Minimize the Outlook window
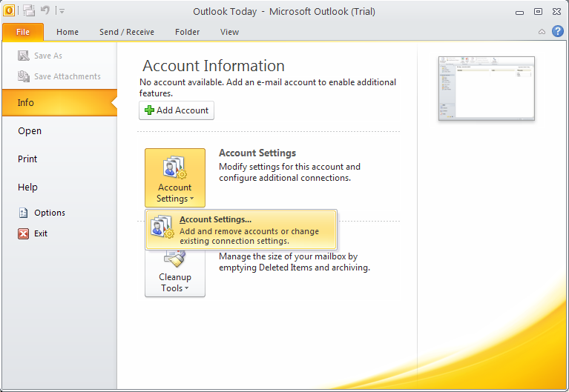 [519, 12]
